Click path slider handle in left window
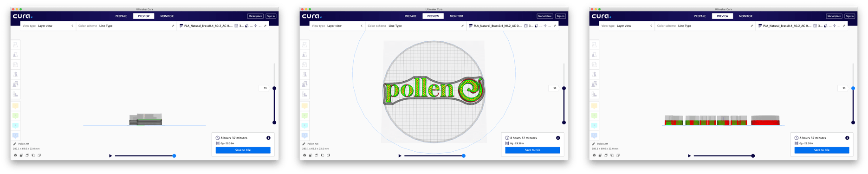 [174, 156]
